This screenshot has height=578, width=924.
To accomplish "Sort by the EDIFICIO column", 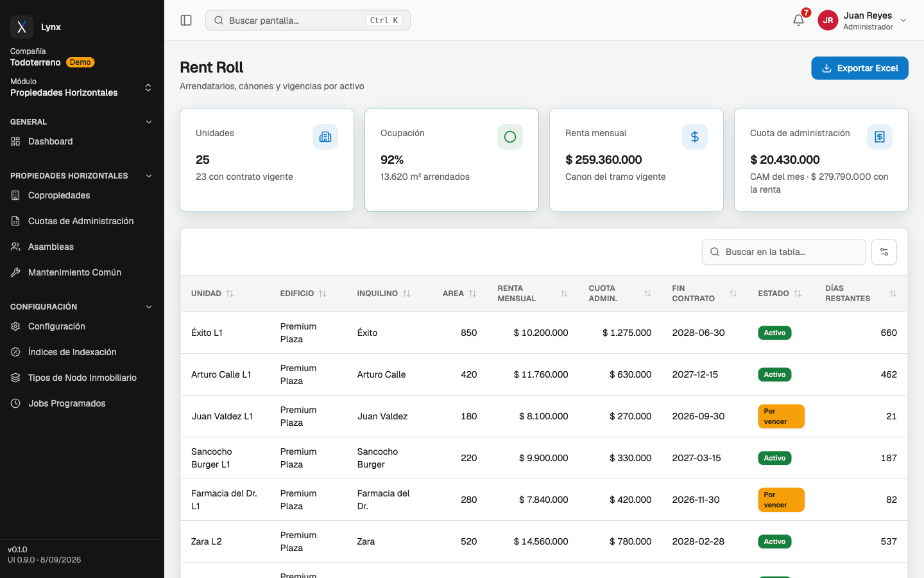I will pyautogui.click(x=303, y=293).
